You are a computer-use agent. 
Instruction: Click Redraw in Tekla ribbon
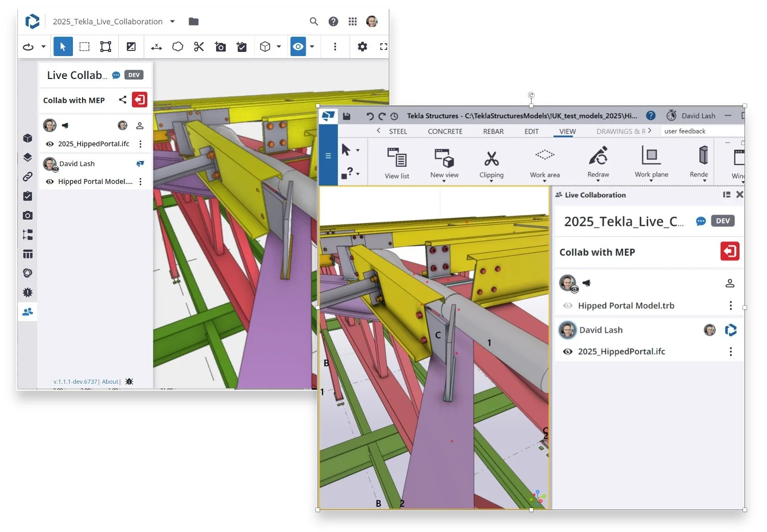(x=598, y=163)
